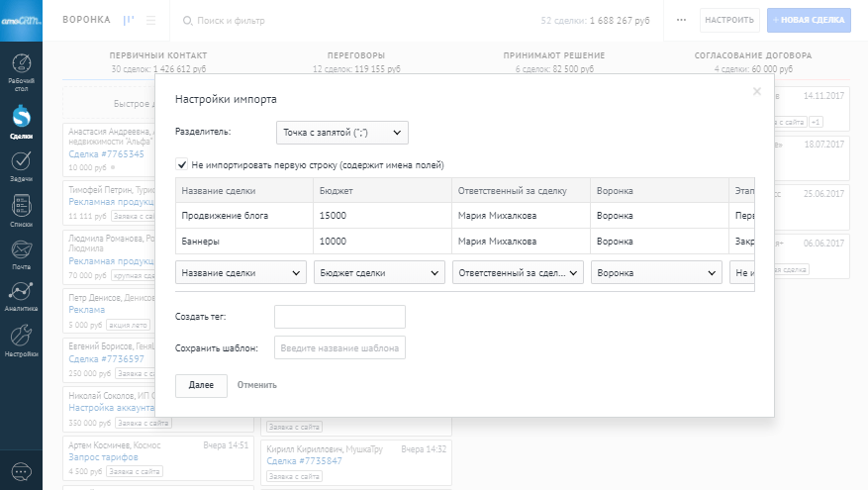Open the three-dot more options menu
868x490 pixels.
click(x=680, y=20)
